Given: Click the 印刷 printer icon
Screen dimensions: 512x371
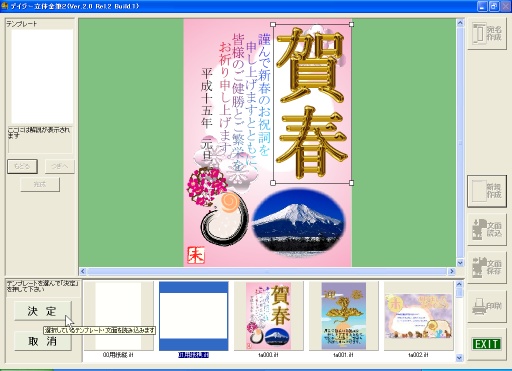Looking at the screenshot, I should click(x=487, y=306).
